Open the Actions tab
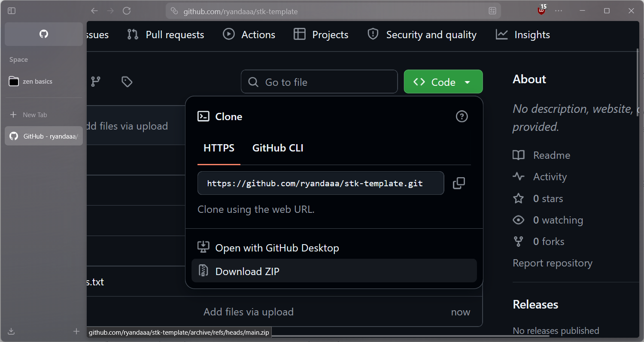644x342 pixels. [249, 35]
